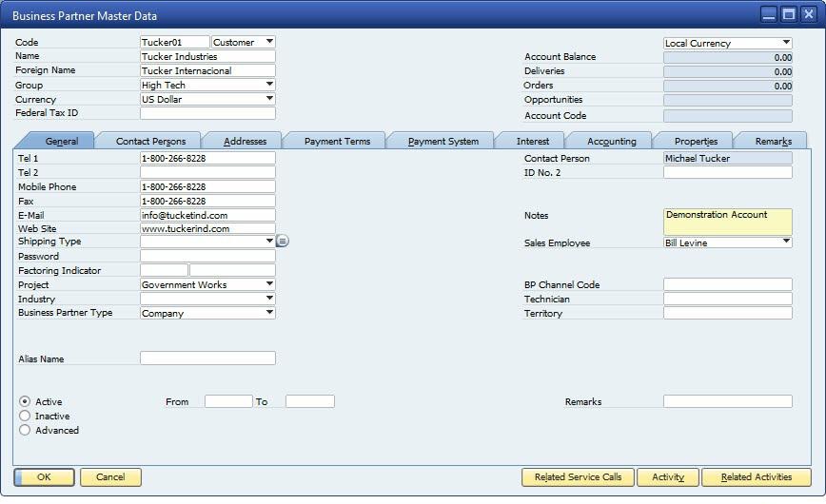The image size is (826, 504).
Task: Focus the Alias Name field
Action: [207, 359]
